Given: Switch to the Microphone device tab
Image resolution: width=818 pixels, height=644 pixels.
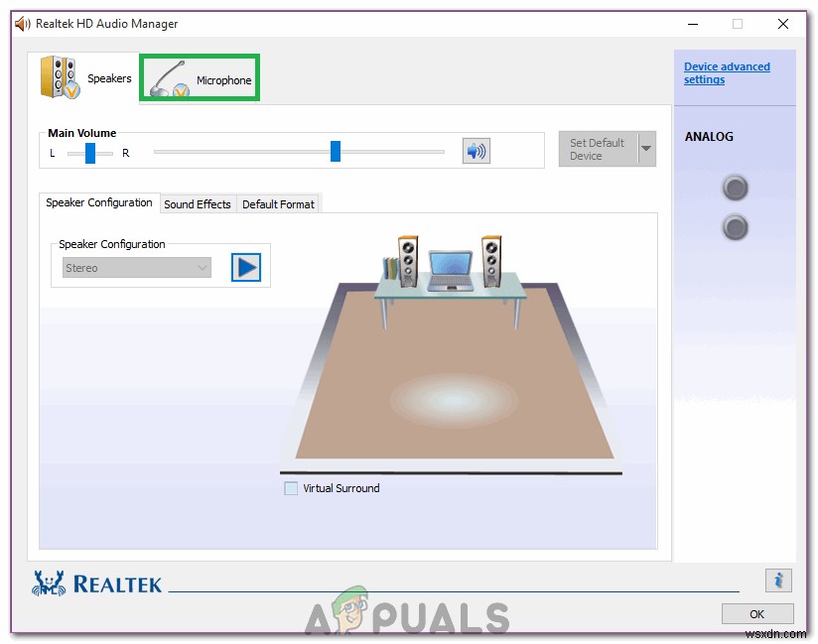Looking at the screenshot, I should coord(201,78).
